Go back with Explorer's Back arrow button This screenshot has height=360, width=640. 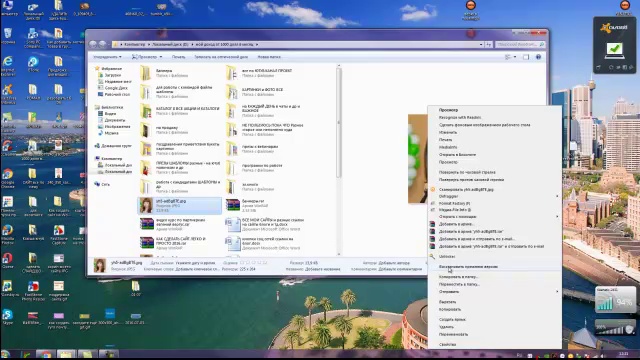[x=93, y=44]
